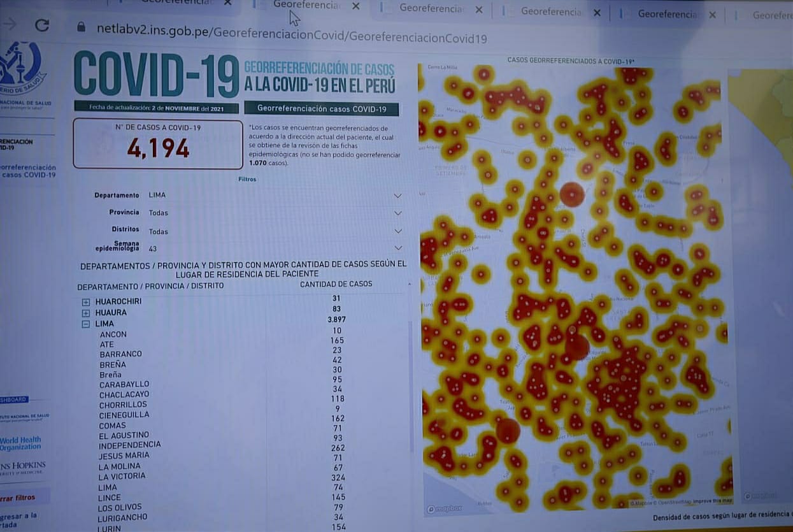Collapse the LIMA province tree

point(86,324)
